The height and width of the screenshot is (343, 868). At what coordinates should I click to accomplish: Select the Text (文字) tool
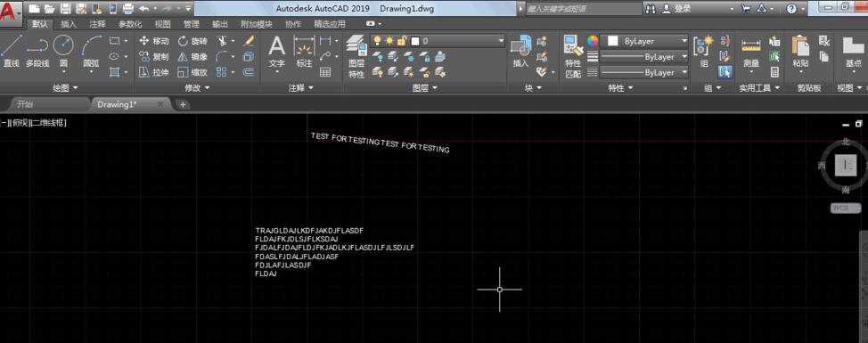pos(277,52)
